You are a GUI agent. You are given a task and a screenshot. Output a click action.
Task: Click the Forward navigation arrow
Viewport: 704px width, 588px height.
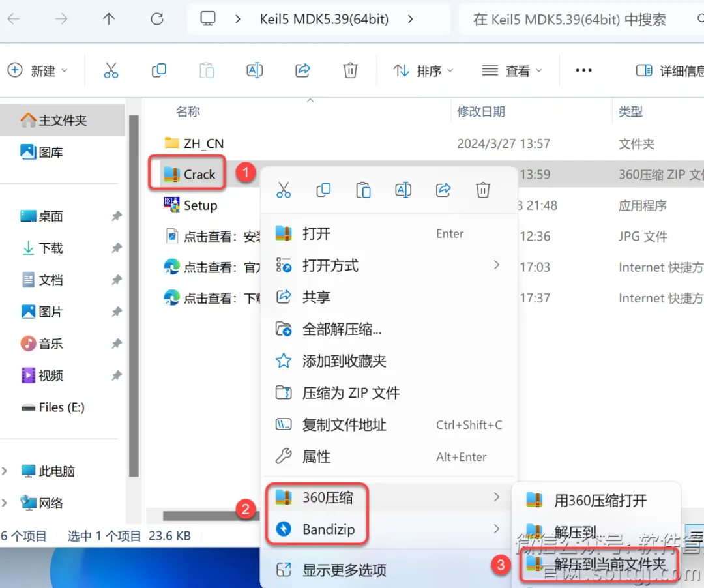coord(61,19)
